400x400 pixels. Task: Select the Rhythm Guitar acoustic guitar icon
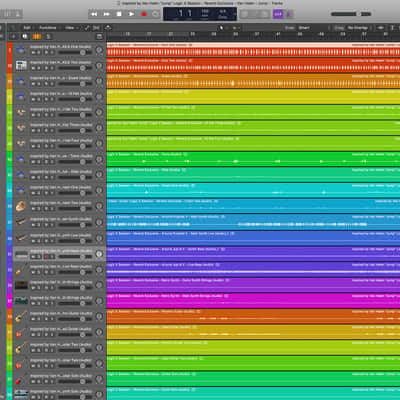click(21, 316)
